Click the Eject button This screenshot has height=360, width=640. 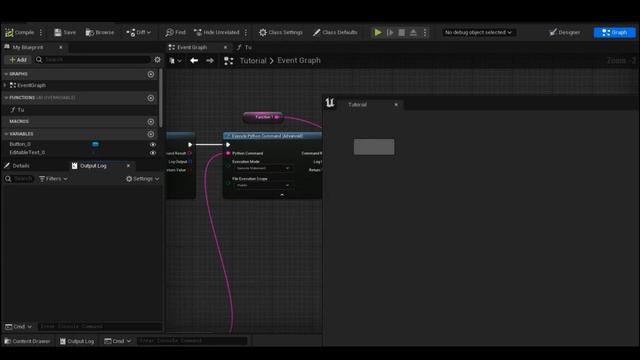(413, 32)
